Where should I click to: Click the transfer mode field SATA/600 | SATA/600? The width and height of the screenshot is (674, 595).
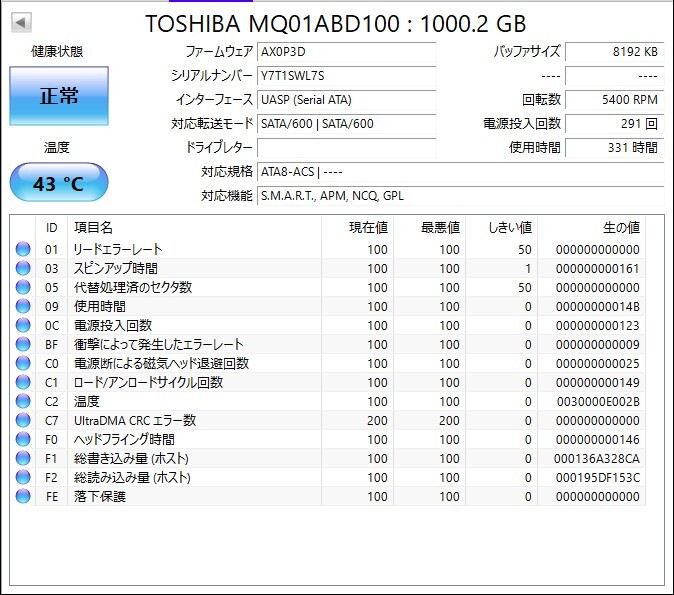[x=346, y=124]
